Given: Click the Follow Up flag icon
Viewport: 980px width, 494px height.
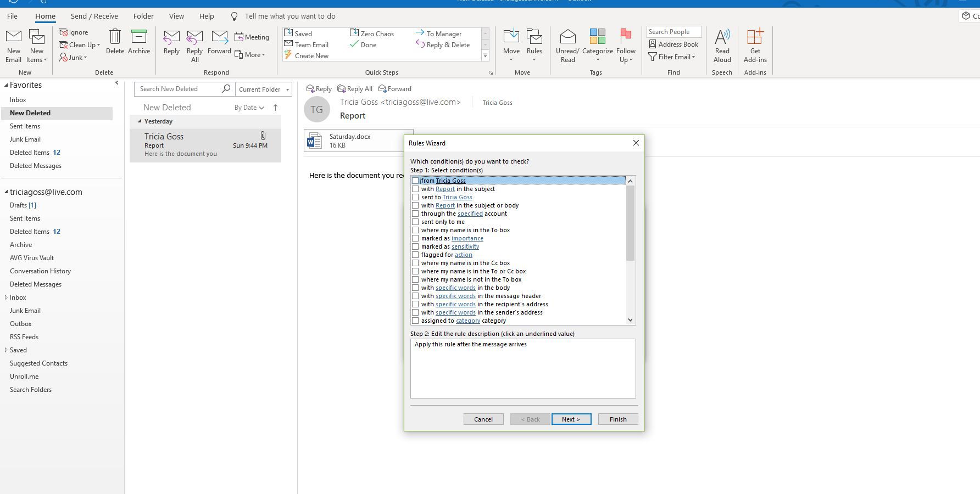Looking at the screenshot, I should tap(625, 36).
